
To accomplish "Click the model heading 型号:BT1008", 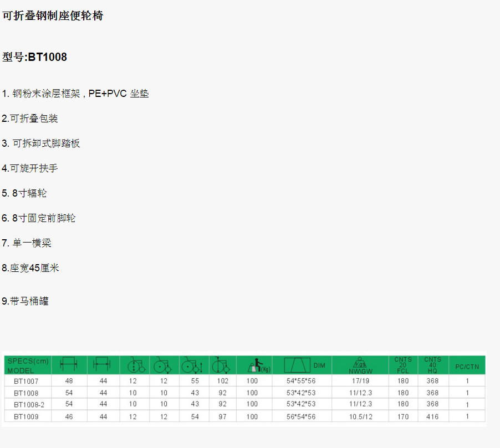I will (x=34, y=57).
